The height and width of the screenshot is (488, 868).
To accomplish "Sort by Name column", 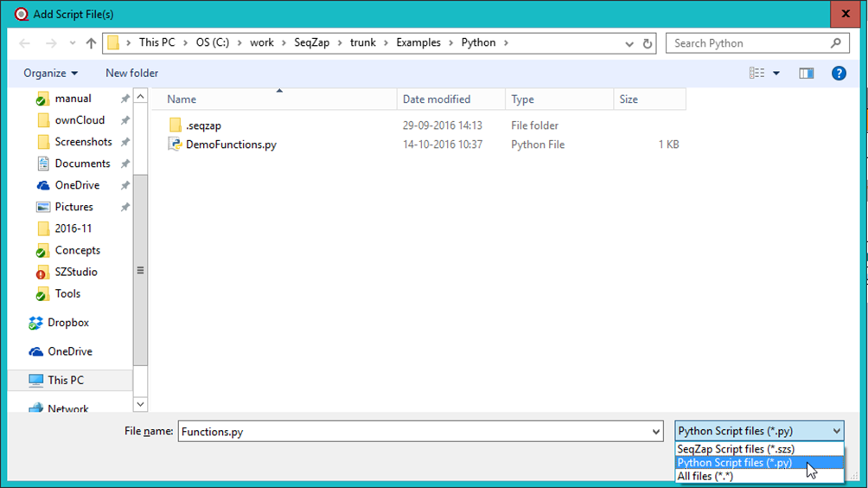I will click(x=275, y=100).
